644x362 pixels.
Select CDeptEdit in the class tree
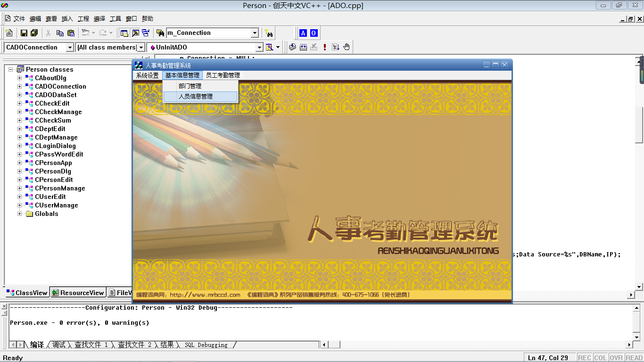[x=50, y=129]
